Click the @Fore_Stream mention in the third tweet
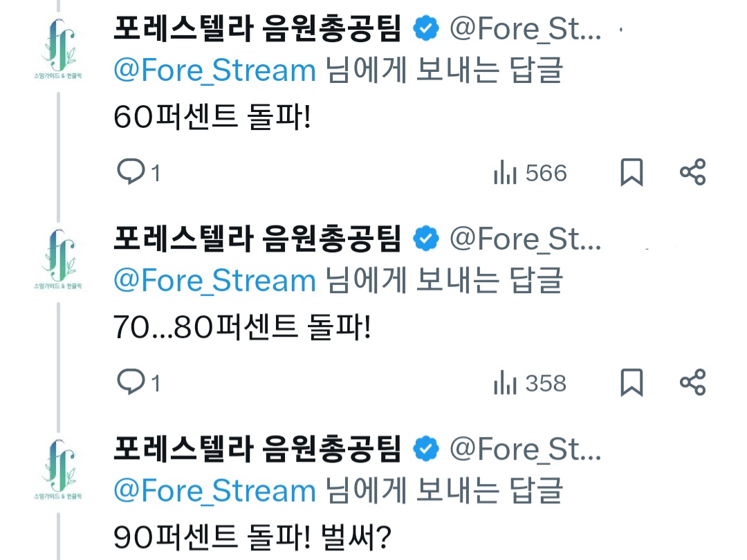Image resolution: width=747 pixels, height=560 pixels. point(214,491)
